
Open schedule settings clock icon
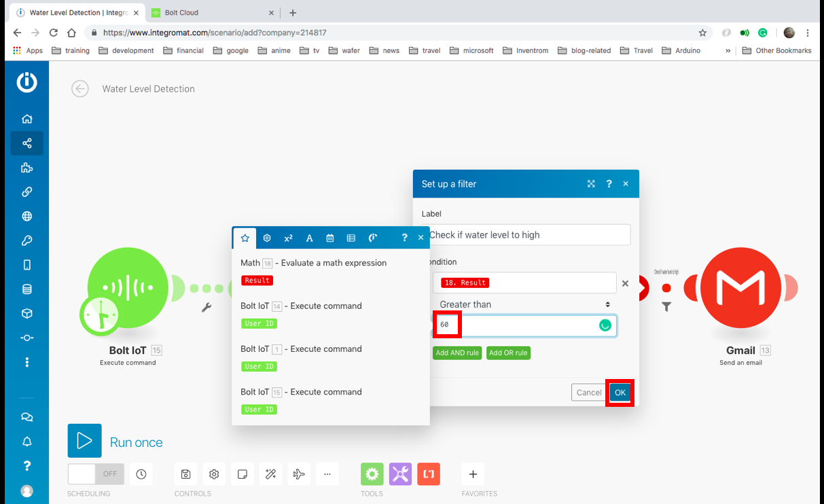click(141, 474)
